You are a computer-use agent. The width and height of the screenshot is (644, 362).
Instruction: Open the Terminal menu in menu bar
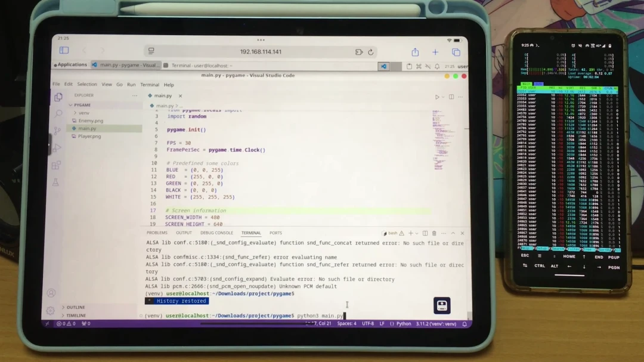point(150,85)
